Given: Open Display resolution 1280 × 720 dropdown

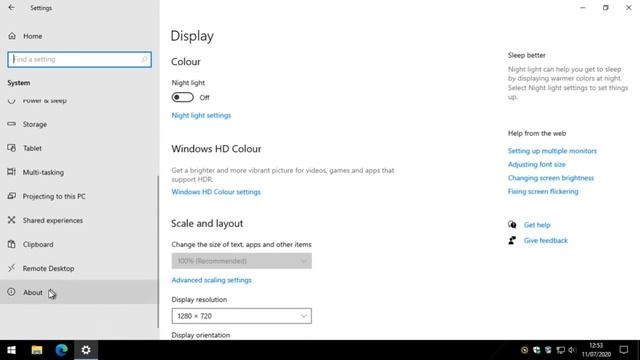Looking at the screenshot, I should [x=242, y=316].
